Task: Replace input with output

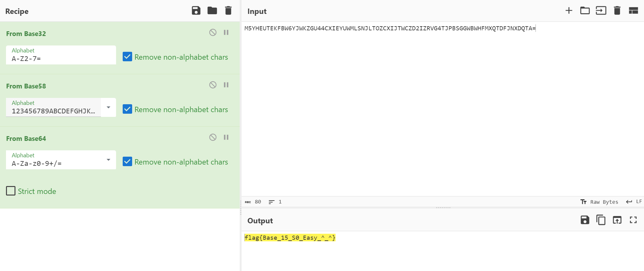Action: (617, 220)
